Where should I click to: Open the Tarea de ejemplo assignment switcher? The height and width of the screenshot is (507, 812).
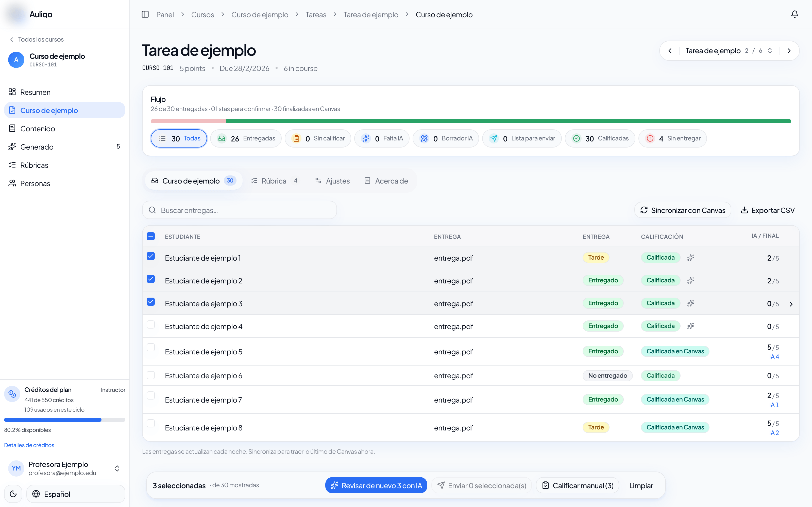tap(729, 51)
